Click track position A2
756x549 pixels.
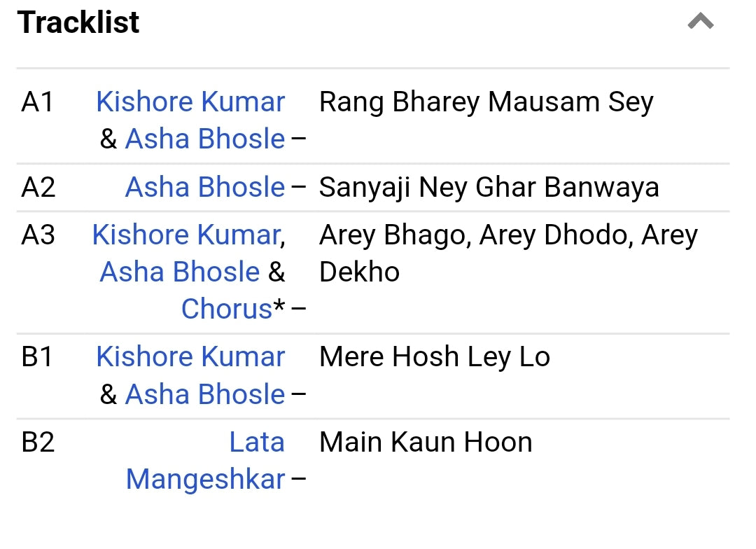(x=38, y=188)
